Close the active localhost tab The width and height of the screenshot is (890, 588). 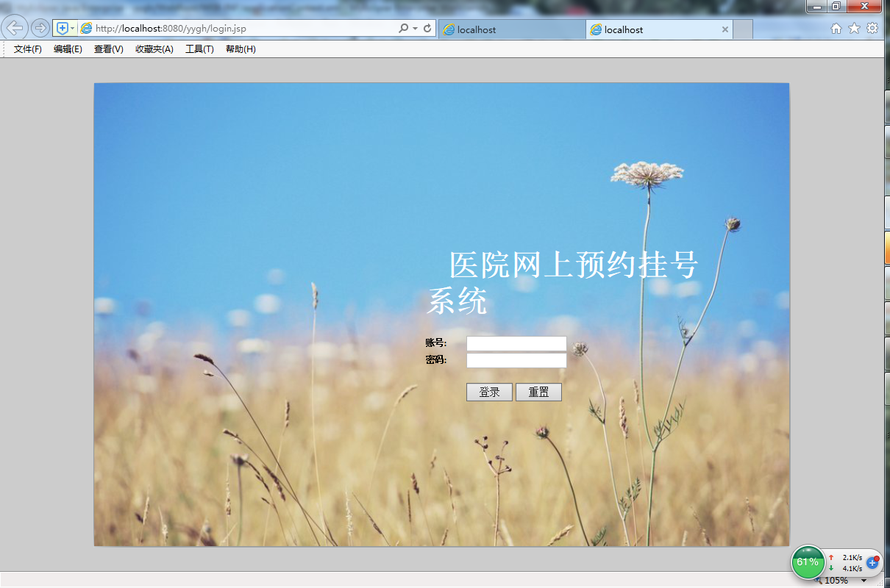coord(725,29)
